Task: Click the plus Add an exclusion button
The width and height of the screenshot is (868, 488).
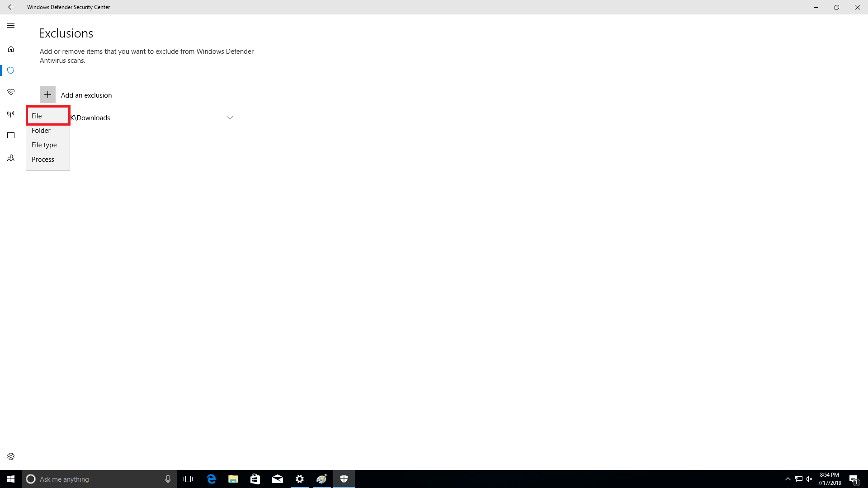Action: tap(47, 95)
